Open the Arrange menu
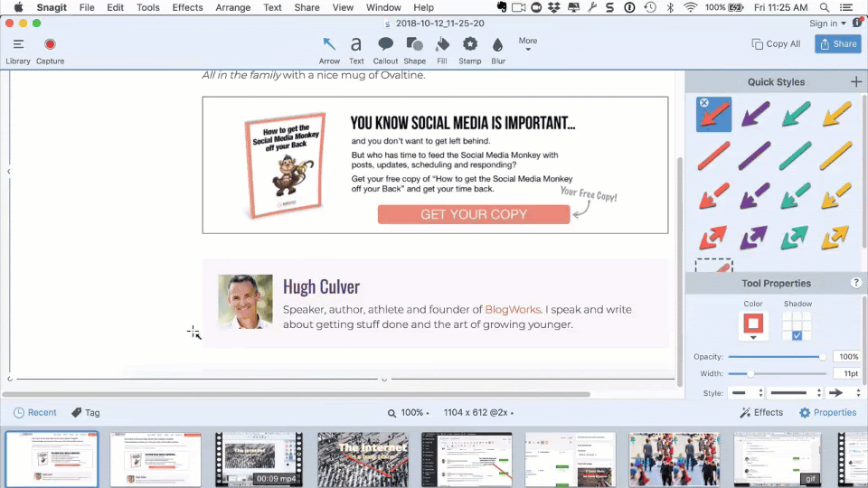Viewport: 868px width, 488px height. pyautogui.click(x=232, y=8)
